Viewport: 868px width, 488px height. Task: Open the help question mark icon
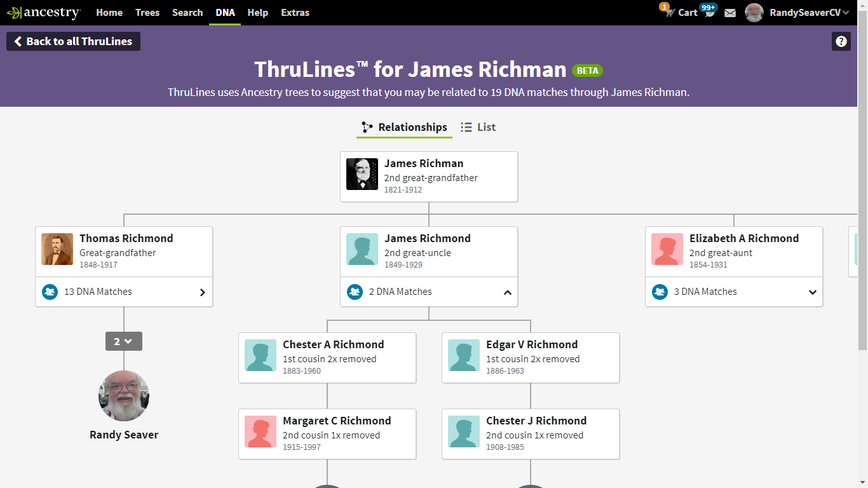click(841, 41)
